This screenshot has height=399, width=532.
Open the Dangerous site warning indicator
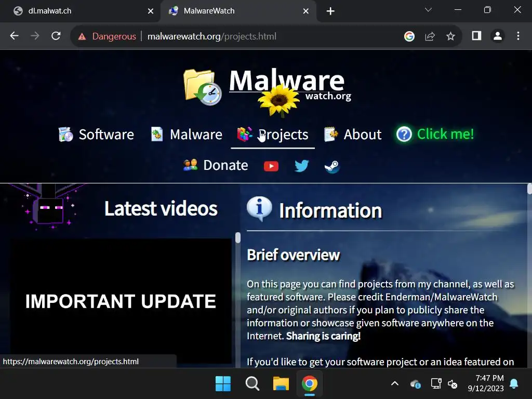pyautogui.click(x=107, y=36)
